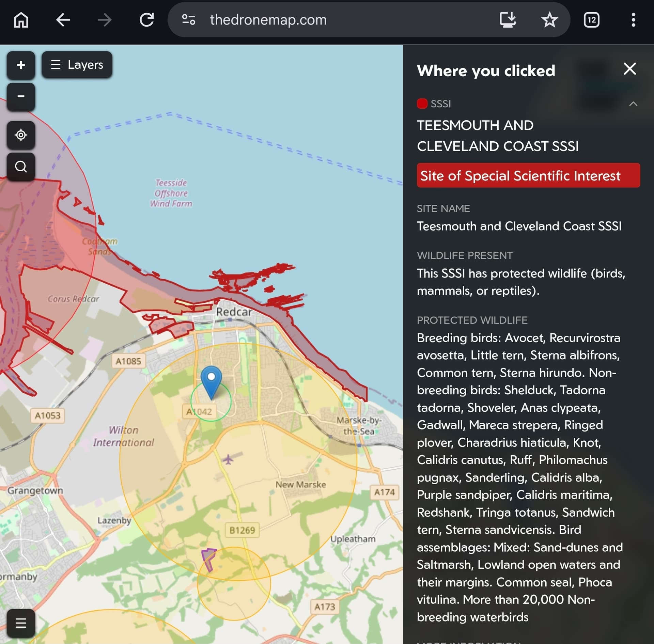Screen dimensions: 654x644
Task: Click the airport plane symbol on map
Action: pos(228,459)
